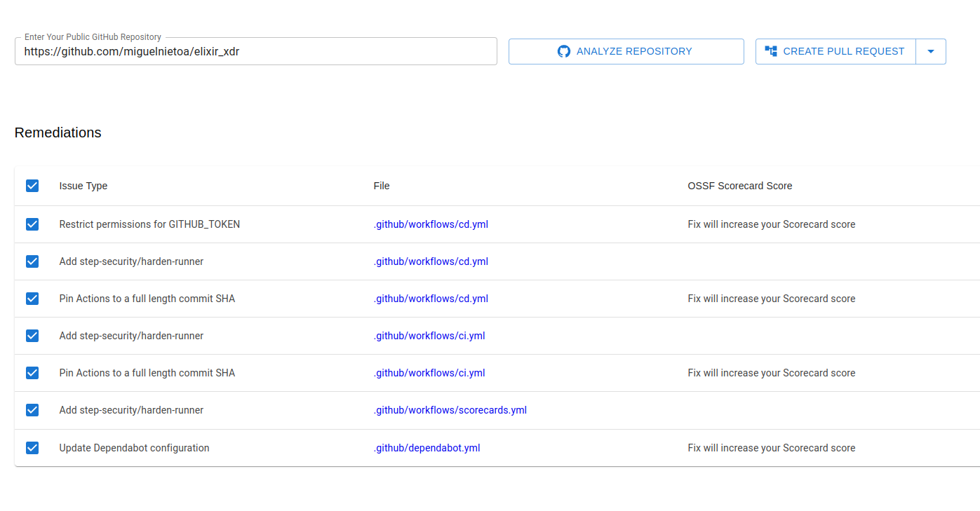
Task: Click the GitHub logo icon in Analyze Repository
Action: click(563, 51)
